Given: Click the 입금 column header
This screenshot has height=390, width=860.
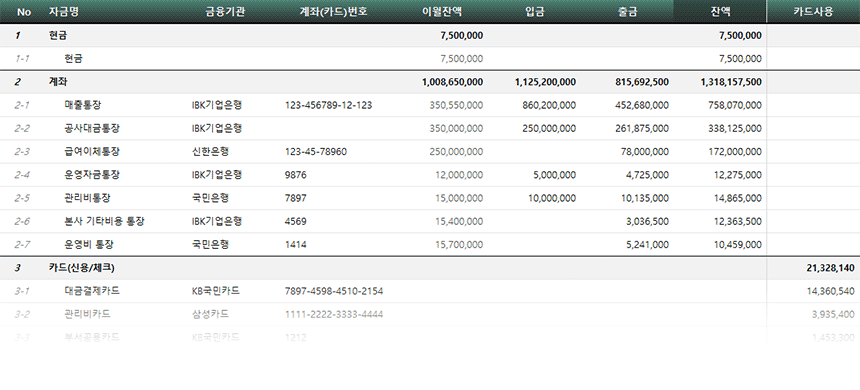Looking at the screenshot, I should click(534, 12).
